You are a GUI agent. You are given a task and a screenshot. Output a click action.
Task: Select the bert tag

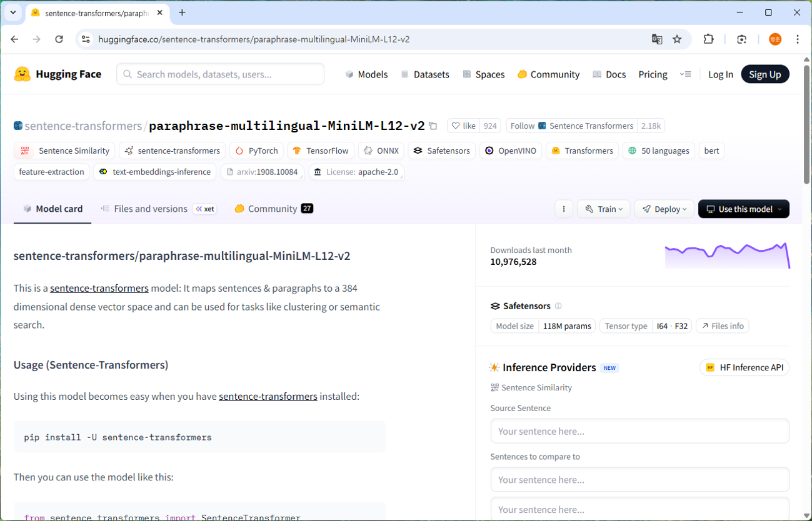click(x=712, y=151)
